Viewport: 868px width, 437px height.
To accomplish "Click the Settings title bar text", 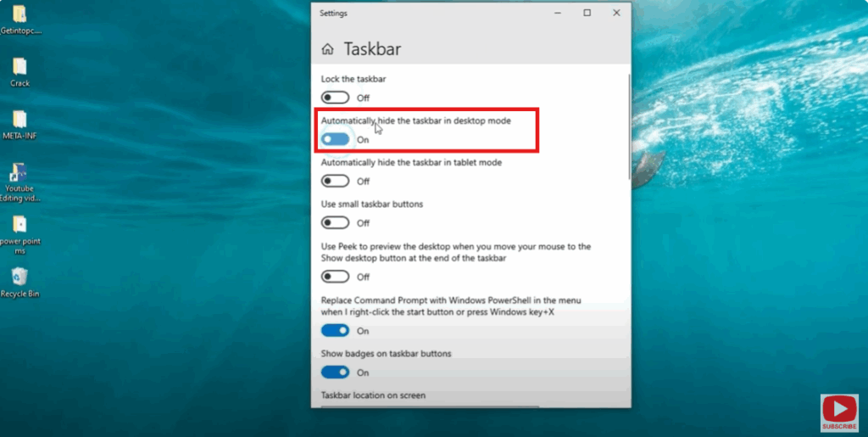I will (333, 14).
